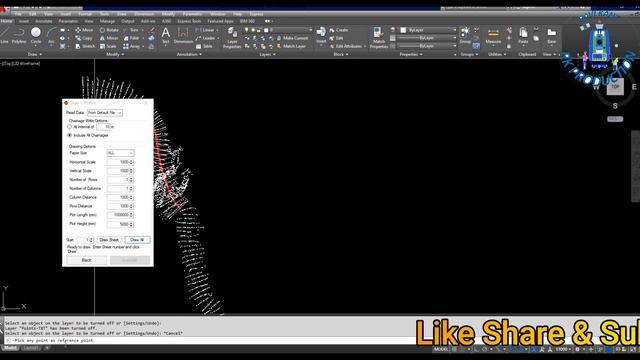Image resolution: width=640 pixels, height=360 pixels.
Task: Open the Express Tools ribbon tab
Action: coord(189,21)
